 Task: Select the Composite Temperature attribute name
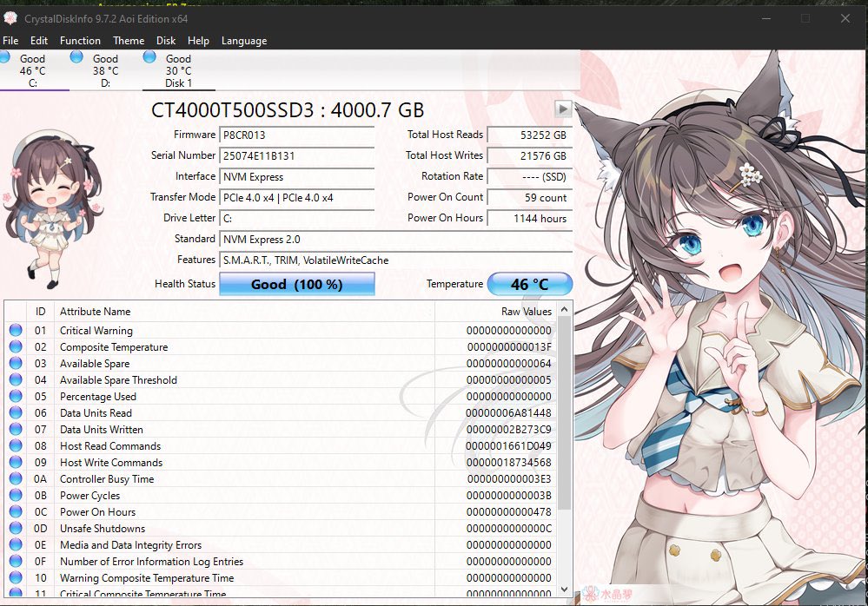[x=114, y=347]
